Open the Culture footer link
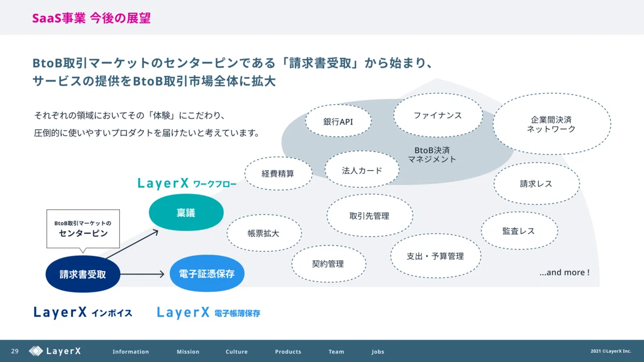This screenshot has width=644, height=362. pos(237,352)
